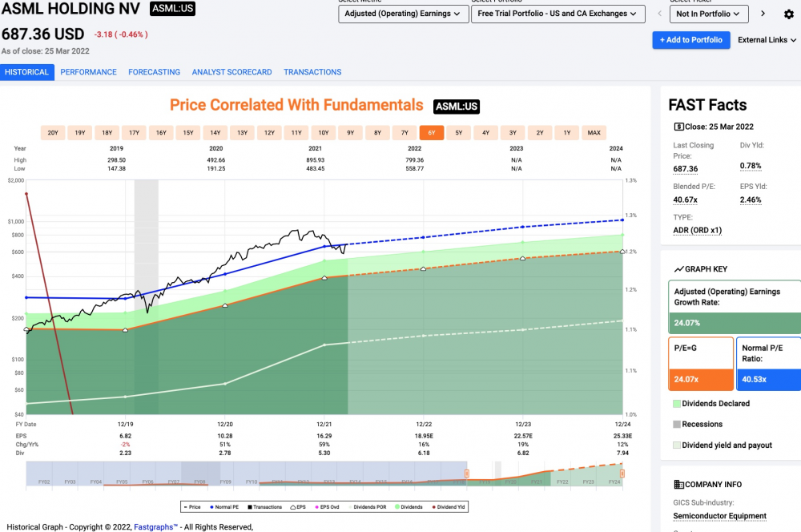Go to previous ticker arrow

point(659,14)
